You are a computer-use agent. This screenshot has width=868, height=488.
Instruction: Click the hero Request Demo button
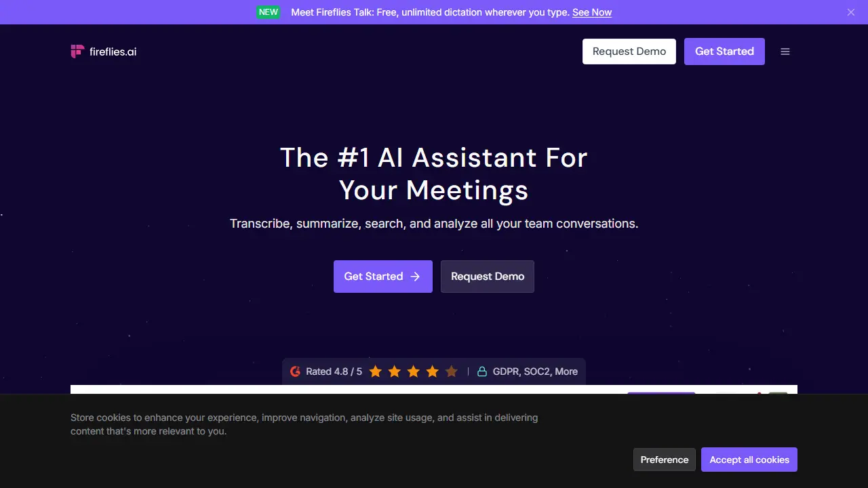pos(488,277)
